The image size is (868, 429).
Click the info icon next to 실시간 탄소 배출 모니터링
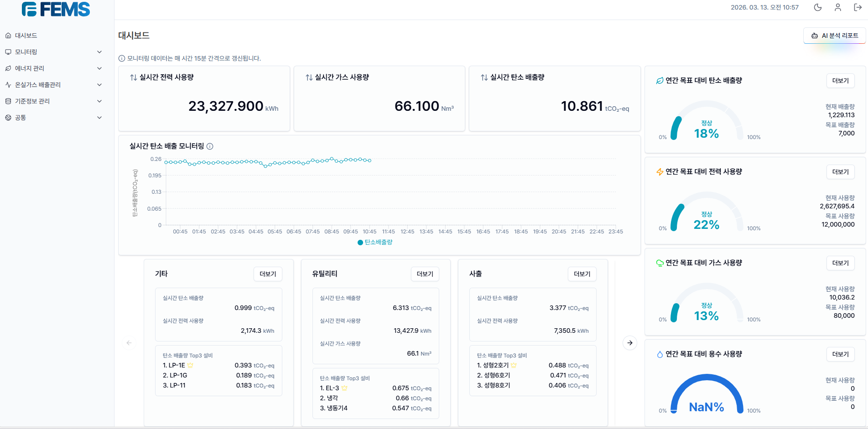pos(210,146)
